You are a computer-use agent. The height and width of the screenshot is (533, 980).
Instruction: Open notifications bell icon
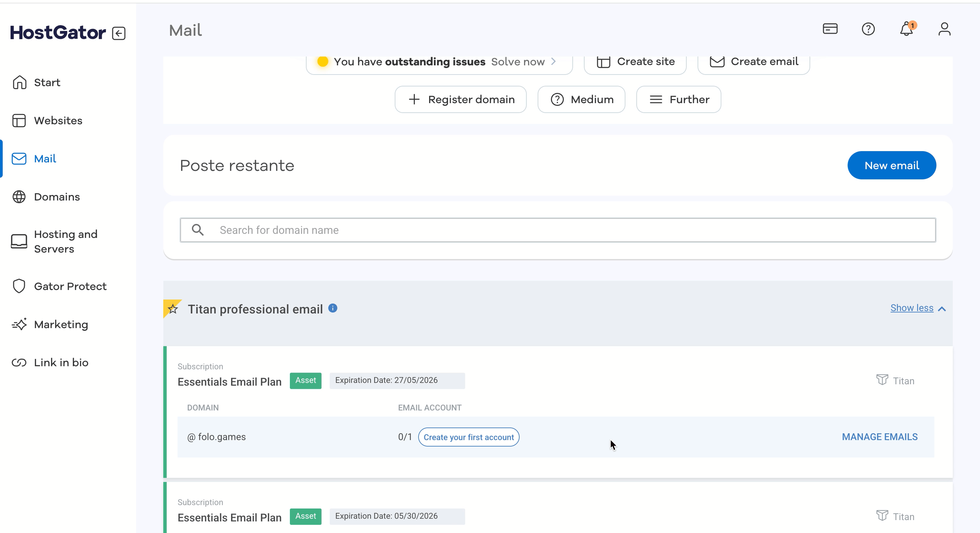coord(907,29)
